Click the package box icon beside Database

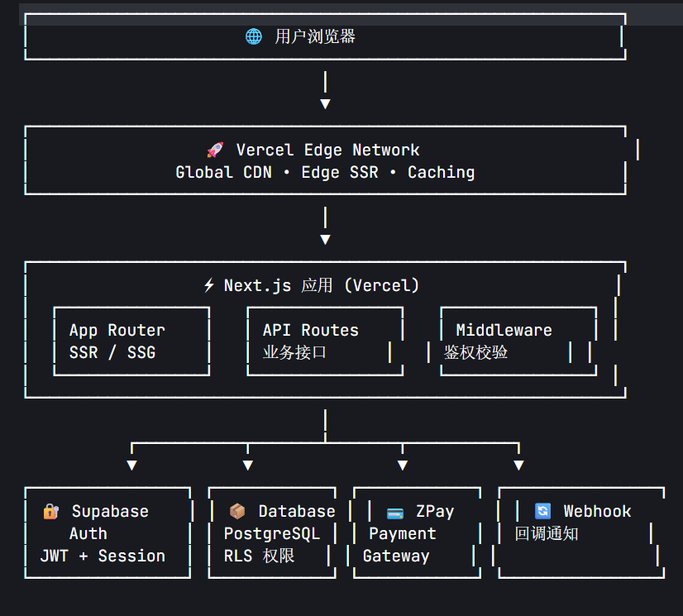(x=237, y=511)
